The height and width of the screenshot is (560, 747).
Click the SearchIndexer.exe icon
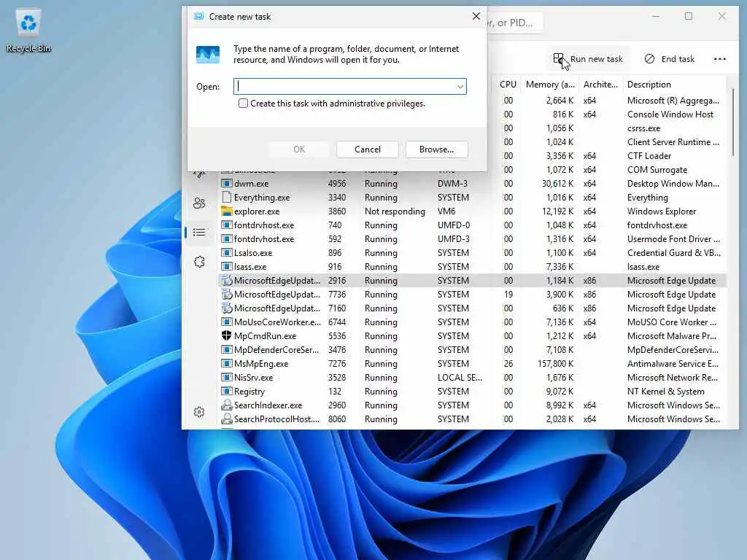(226, 405)
